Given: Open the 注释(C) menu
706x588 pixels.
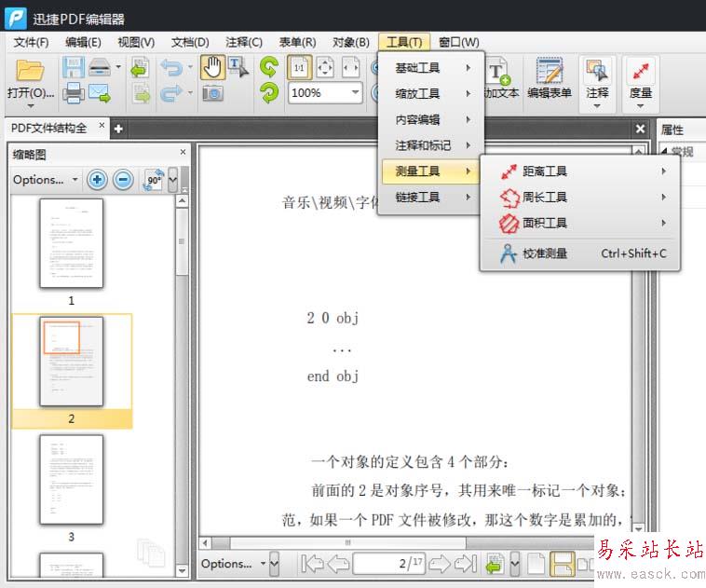Looking at the screenshot, I should (244, 43).
